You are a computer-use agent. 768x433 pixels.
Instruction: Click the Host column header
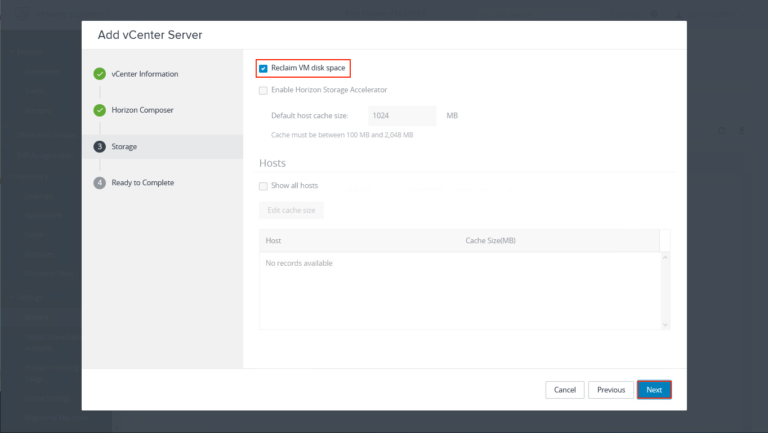[x=273, y=241]
